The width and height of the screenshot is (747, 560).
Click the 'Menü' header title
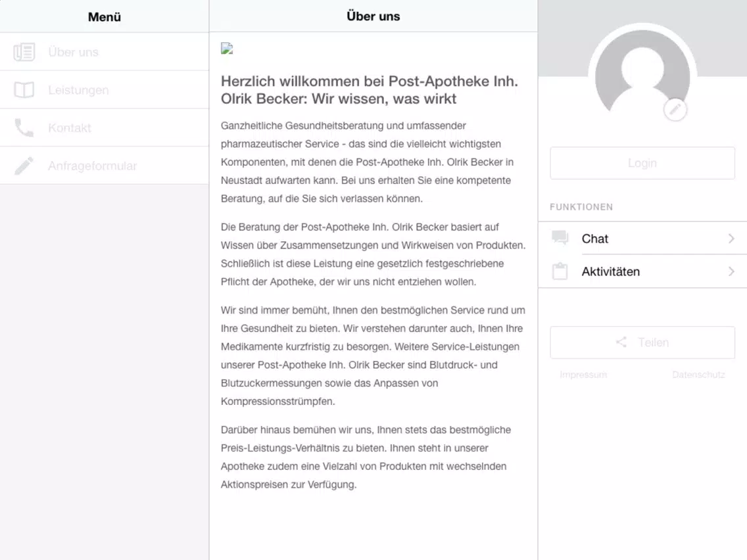coord(105,17)
